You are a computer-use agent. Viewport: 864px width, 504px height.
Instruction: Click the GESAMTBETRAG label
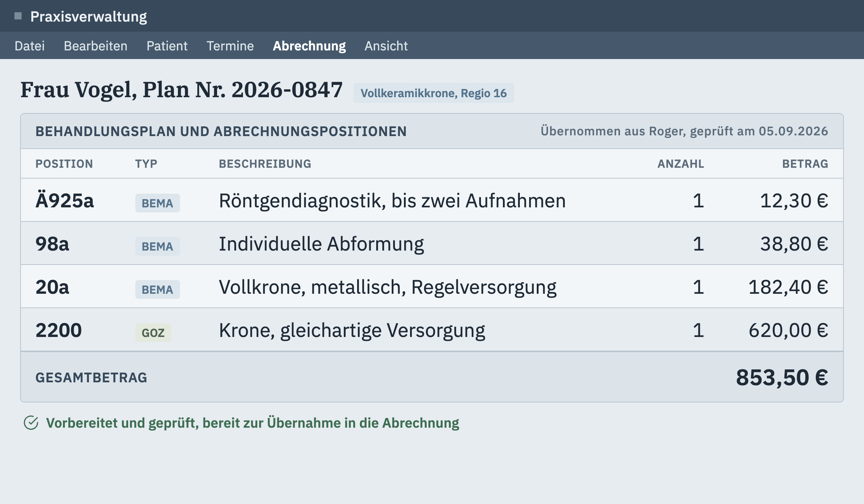pyautogui.click(x=91, y=378)
